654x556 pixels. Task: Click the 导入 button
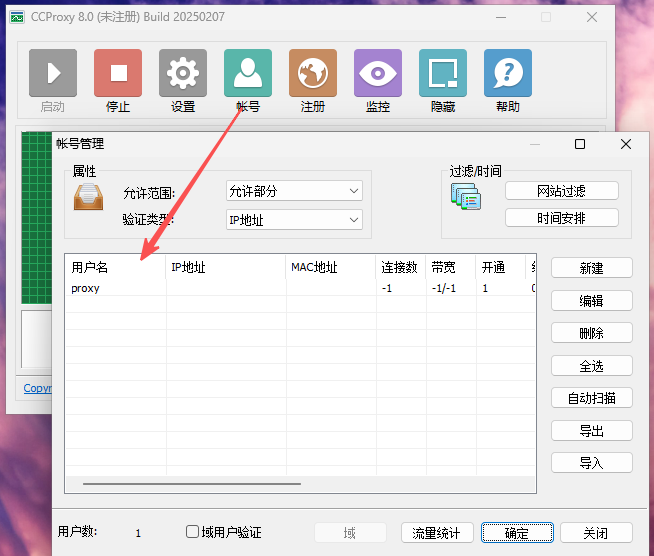(591, 463)
